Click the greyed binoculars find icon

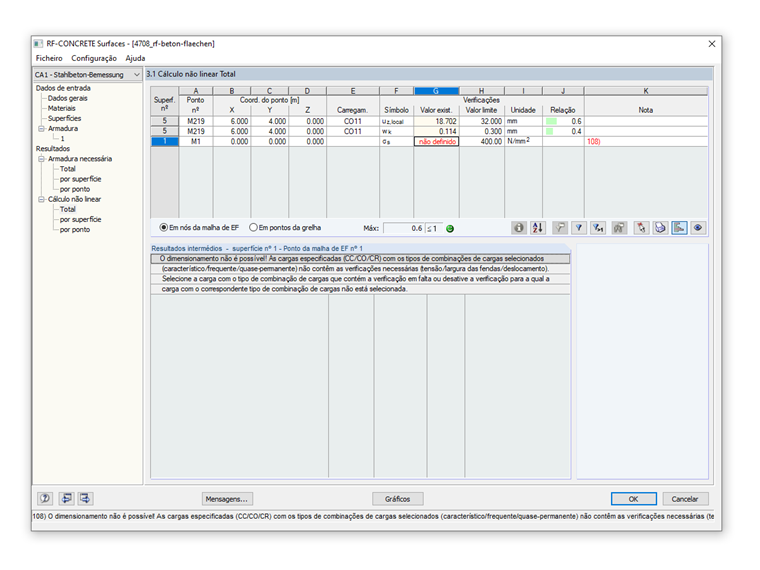(618, 228)
